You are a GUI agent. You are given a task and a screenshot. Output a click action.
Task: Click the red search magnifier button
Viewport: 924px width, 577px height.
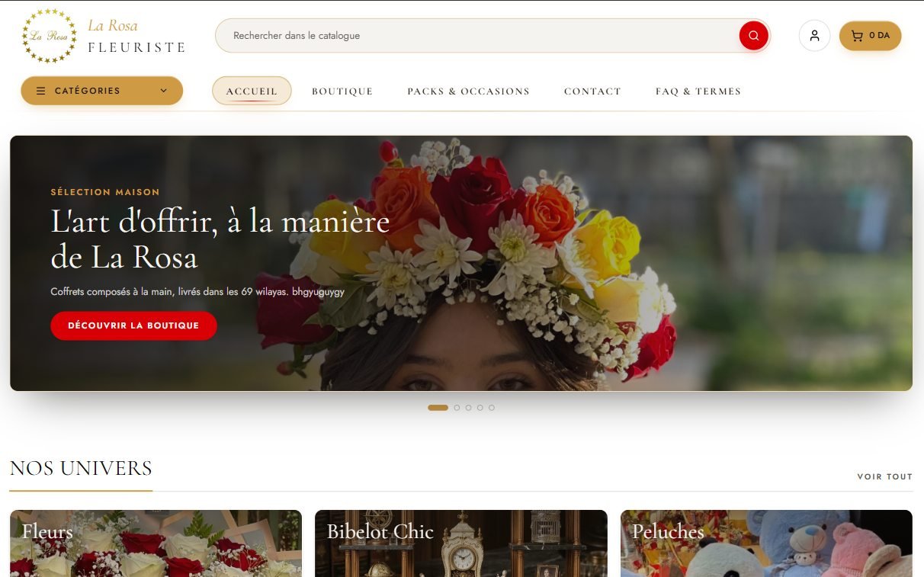coord(753,36)
